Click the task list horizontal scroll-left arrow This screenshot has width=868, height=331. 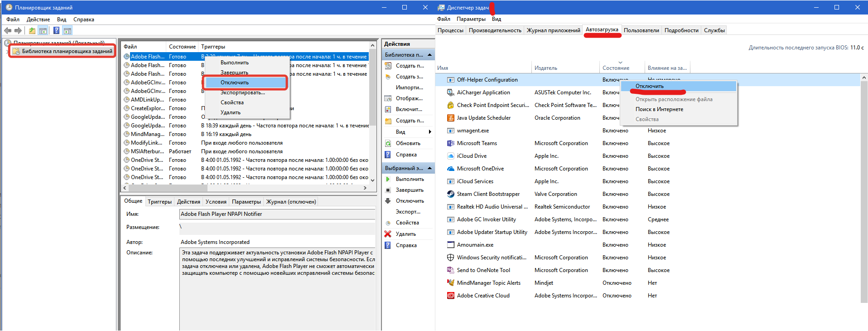125,188
